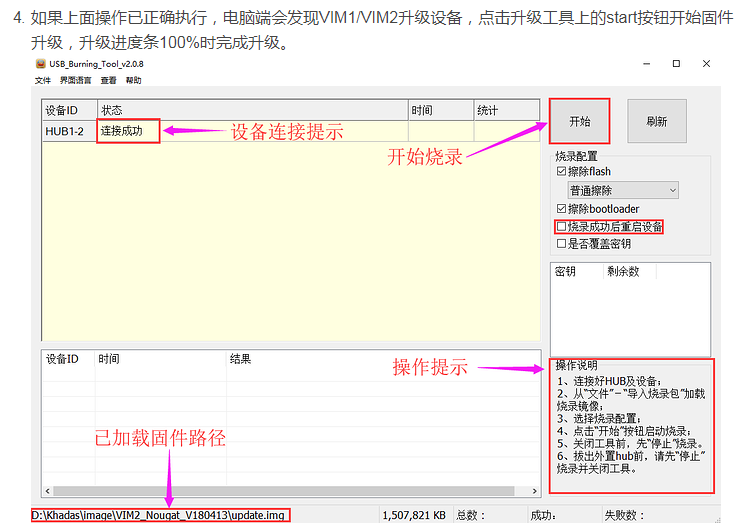Click the 总数 status bar entry
This screenshot has width=744, height=532.
[x=471, y=515]
